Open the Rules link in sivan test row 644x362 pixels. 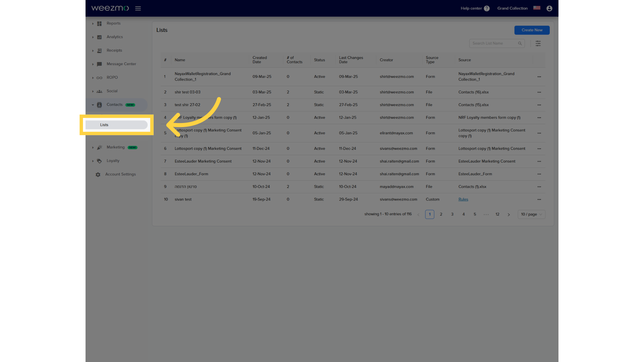coord(463,199)
